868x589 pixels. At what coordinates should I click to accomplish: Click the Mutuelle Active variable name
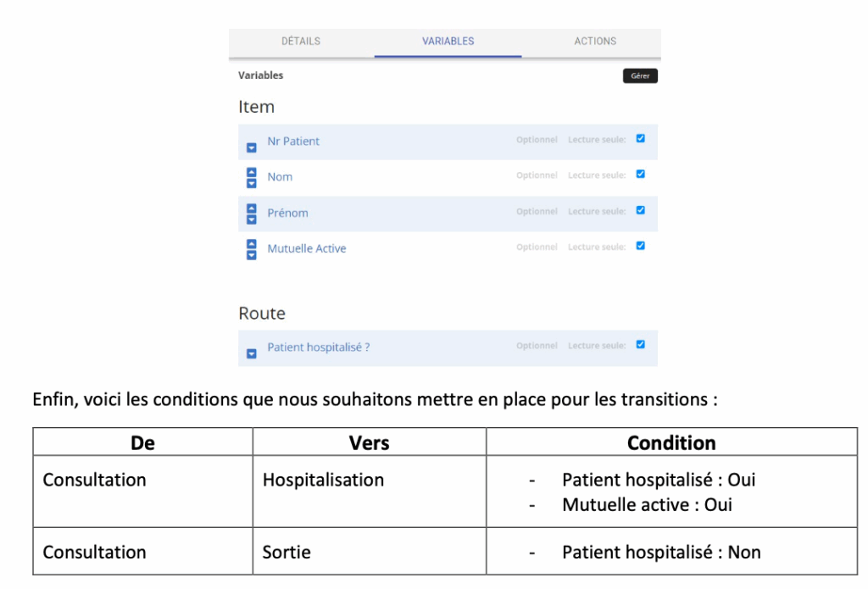pos(307,248)
